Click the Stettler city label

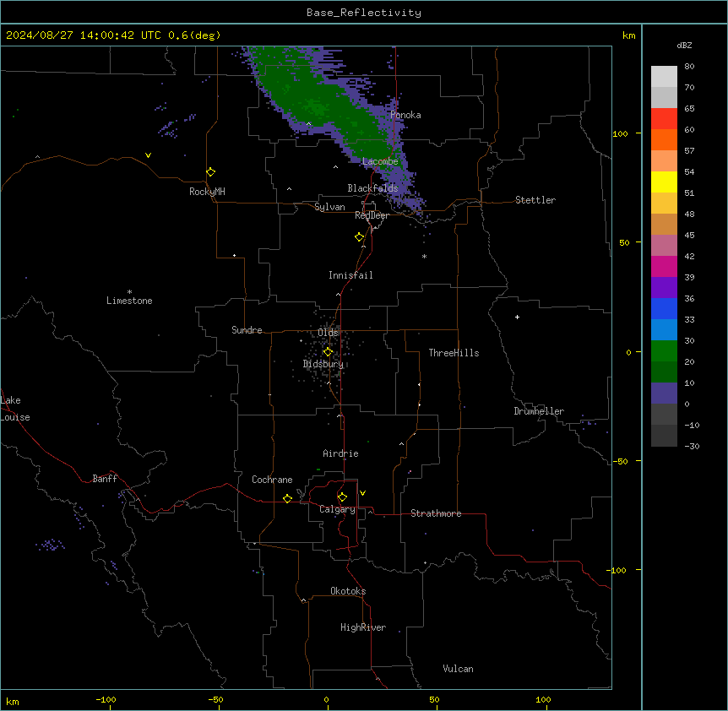click(x=535, y=200)
